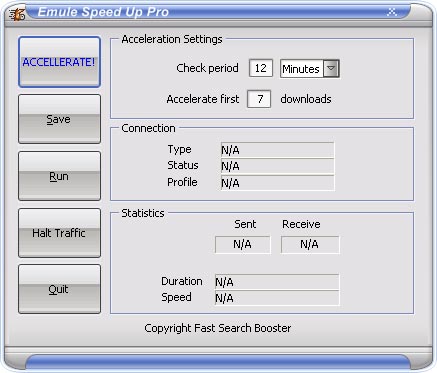Open the Minutes unit dropdown
Viewport: 437px width, 373px height.
331,69
